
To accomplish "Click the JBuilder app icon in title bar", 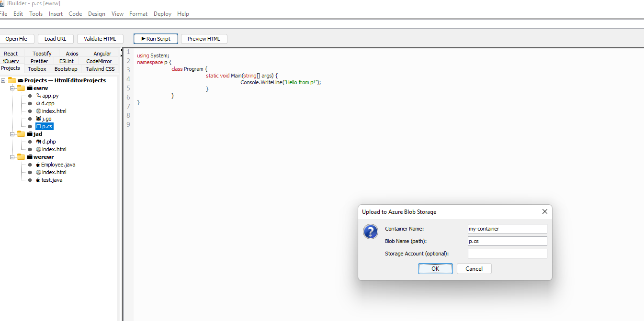I will coord(1,3).
